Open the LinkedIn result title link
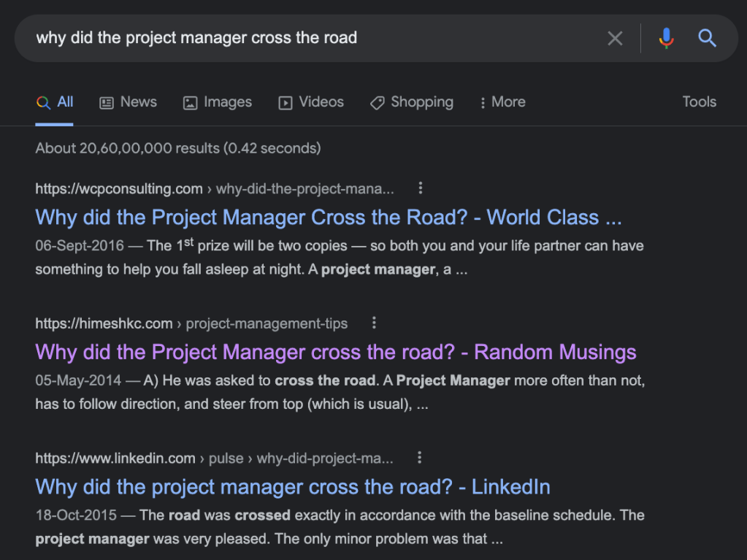Viewport: 747px width, 560px height. click(x=293, y=487)
